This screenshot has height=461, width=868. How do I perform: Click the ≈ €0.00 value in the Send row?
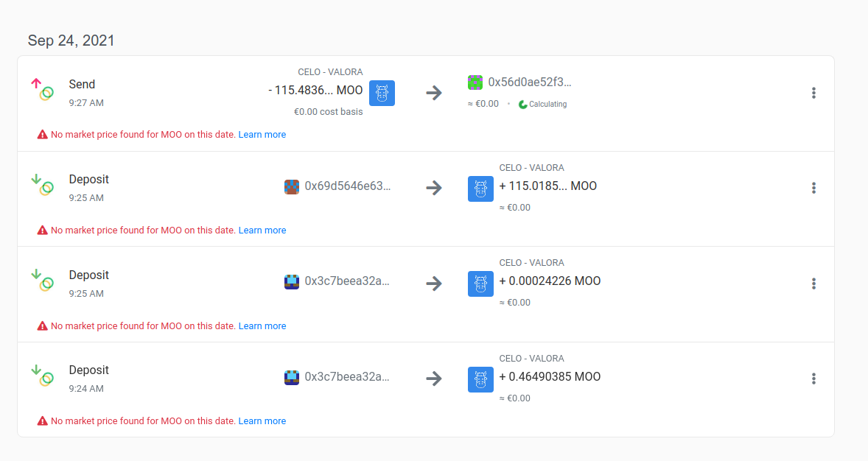click(x=483, y=104)
